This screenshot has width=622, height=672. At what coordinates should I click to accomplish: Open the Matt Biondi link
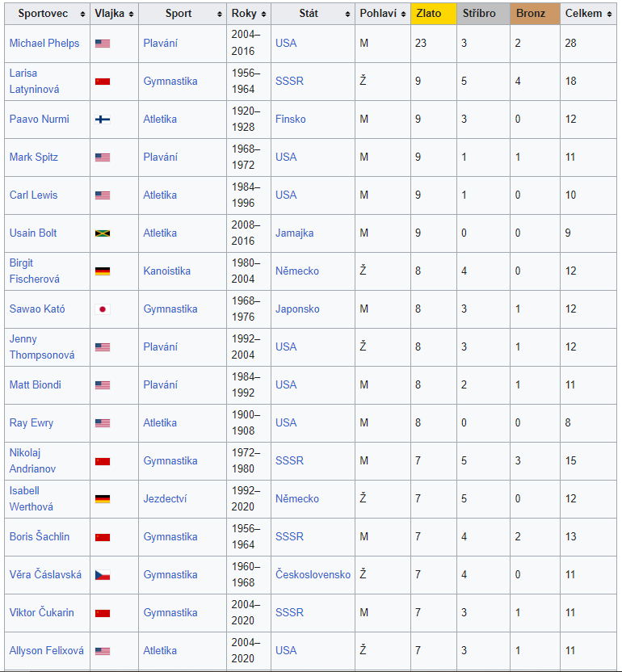[36, 384]
